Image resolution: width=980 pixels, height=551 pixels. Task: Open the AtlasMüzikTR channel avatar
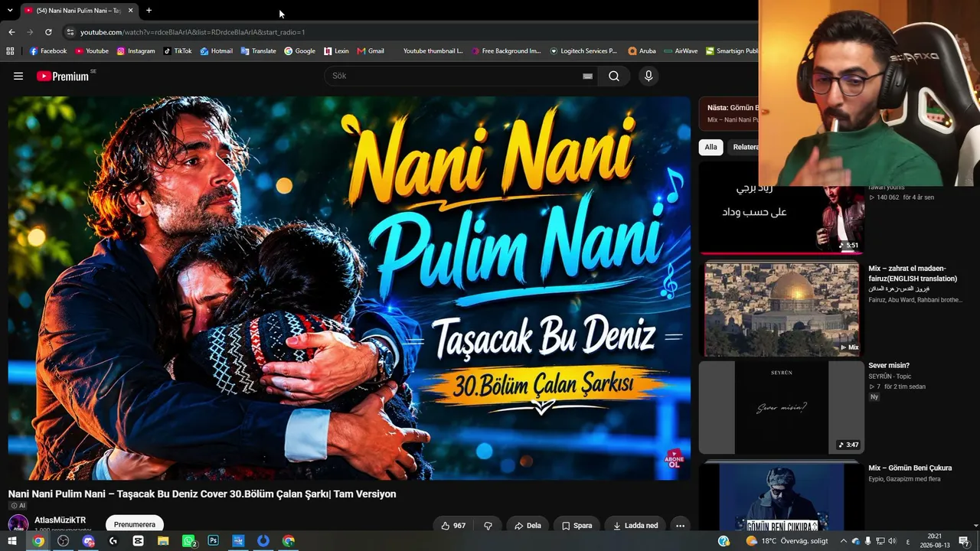point(18,524)
